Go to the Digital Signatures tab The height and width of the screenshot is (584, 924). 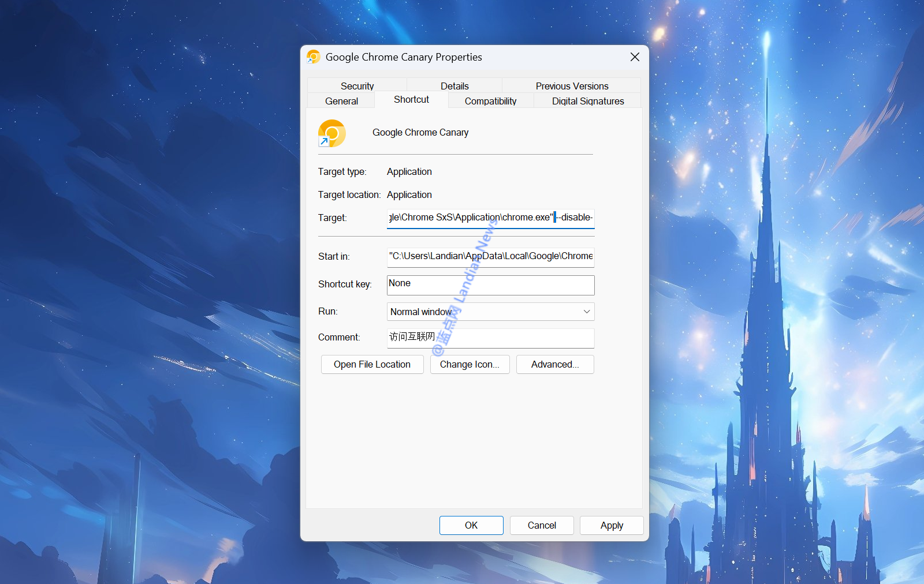pyautogui.click(x=587, y=101)
